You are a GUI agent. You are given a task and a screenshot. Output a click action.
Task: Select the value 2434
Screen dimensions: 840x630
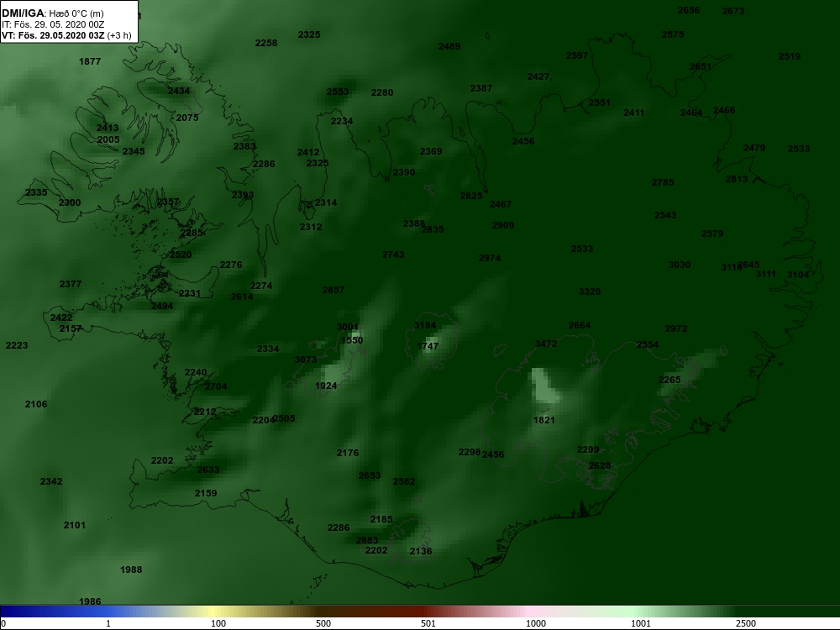tap(179, 91)
